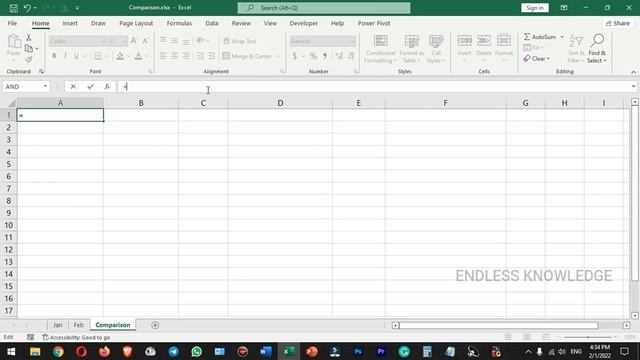Open Word from the taskbar
This screenshot has height=360, width=640.
point(266,351)
